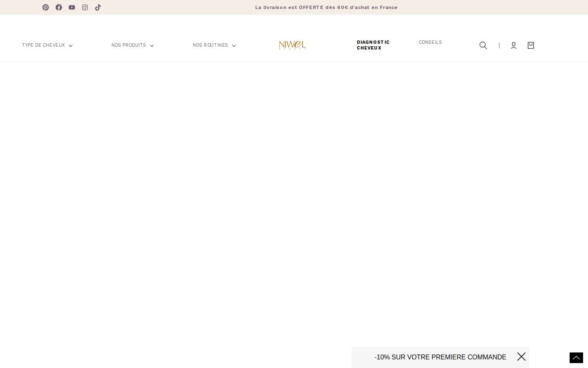
Task: Go to the Niwel Beauty logo homepage
Action: click(x=292, y=45)
